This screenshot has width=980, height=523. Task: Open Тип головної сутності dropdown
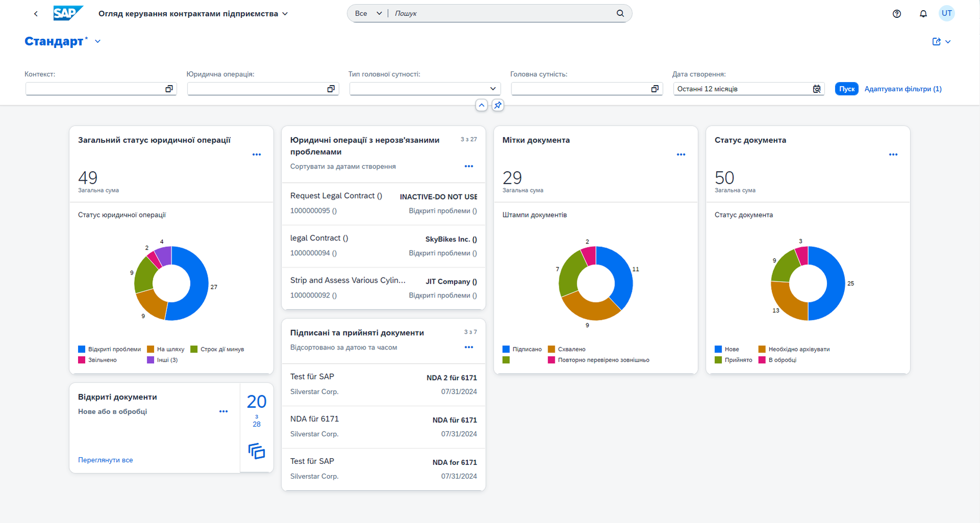493,89
